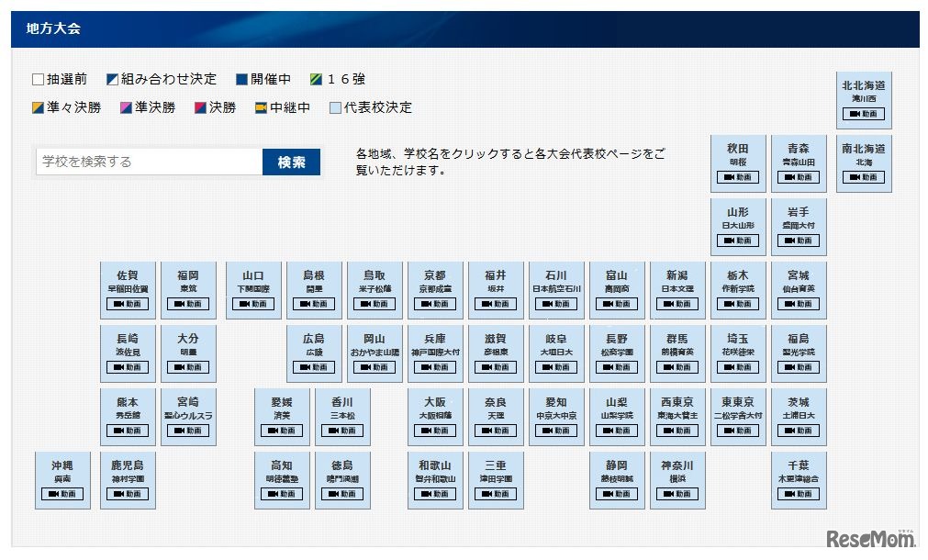Play the 鹿児島 神村学園 動画 video icon
The width and height of the screenshot is (928, 560).
coord(128,495)
